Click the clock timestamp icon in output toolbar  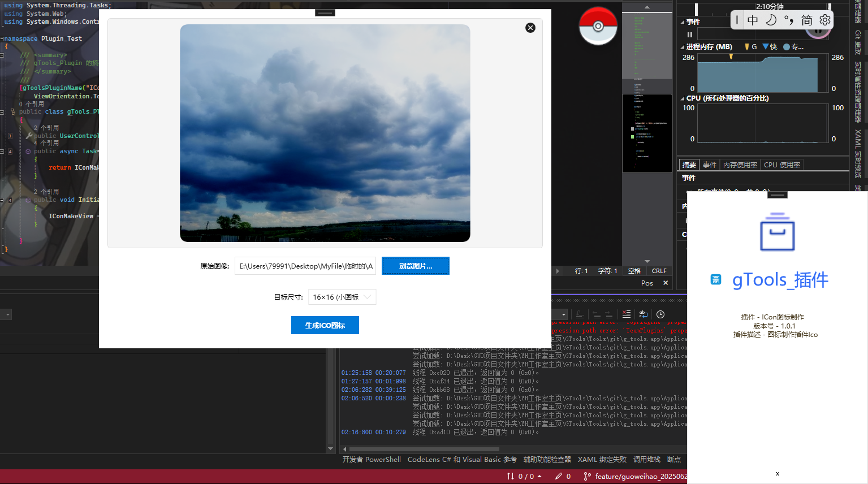point(660,314)
